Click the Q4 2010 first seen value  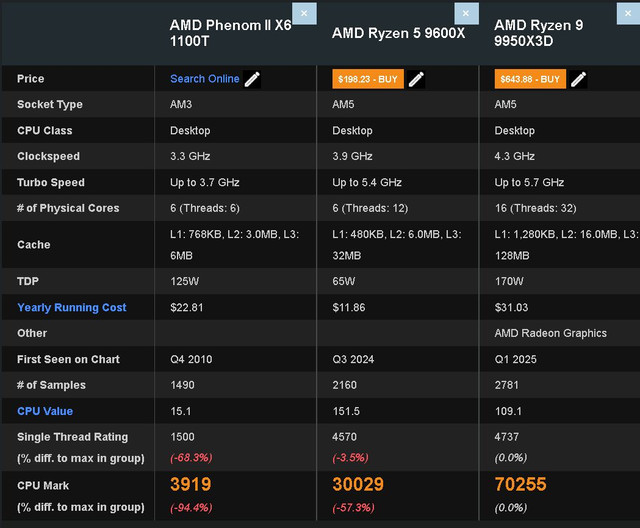[191, 359]
